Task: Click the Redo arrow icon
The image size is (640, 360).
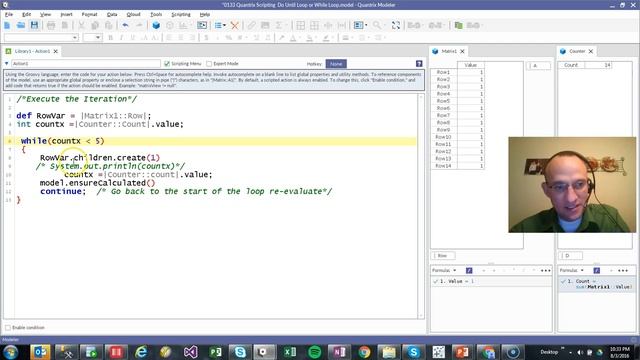Action: (139, 25)
